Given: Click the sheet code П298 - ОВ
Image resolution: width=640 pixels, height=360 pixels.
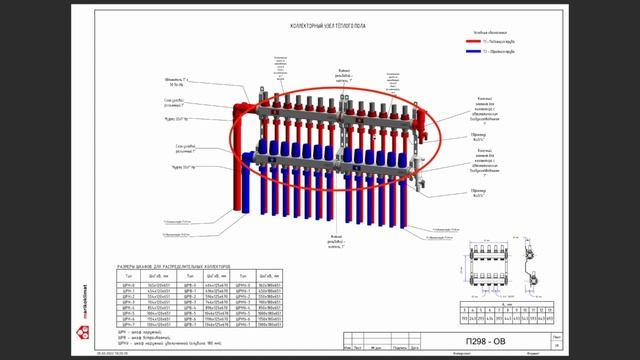Looking at the screenshot, I should (485, 341).
